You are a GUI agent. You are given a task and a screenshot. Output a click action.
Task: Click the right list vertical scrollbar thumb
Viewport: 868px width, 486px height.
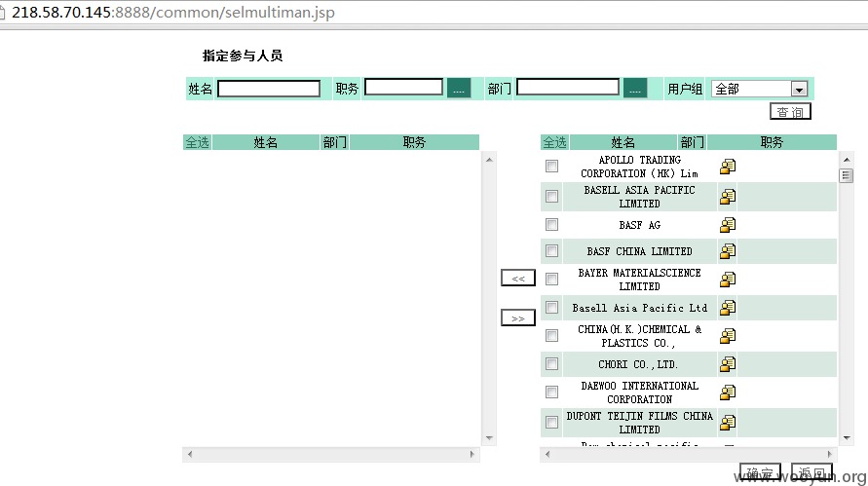(x=846, y=176)
